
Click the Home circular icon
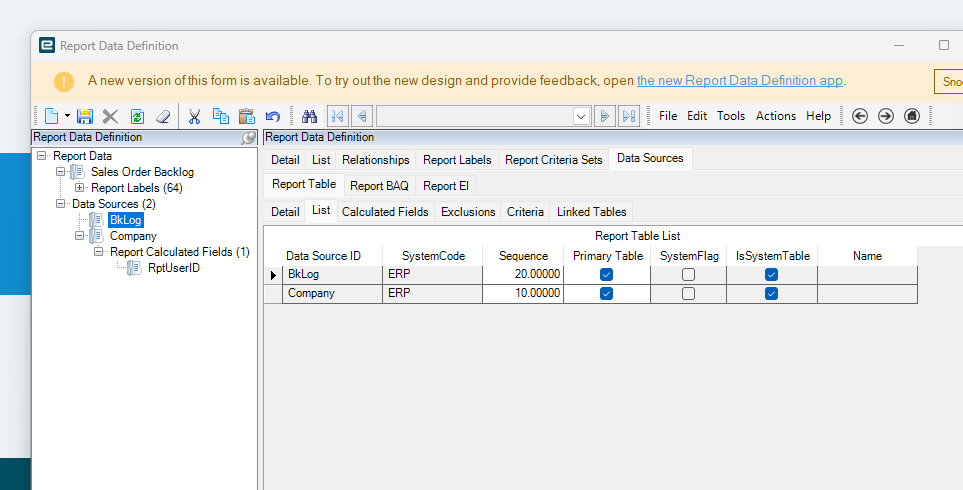tap(912, 115)
